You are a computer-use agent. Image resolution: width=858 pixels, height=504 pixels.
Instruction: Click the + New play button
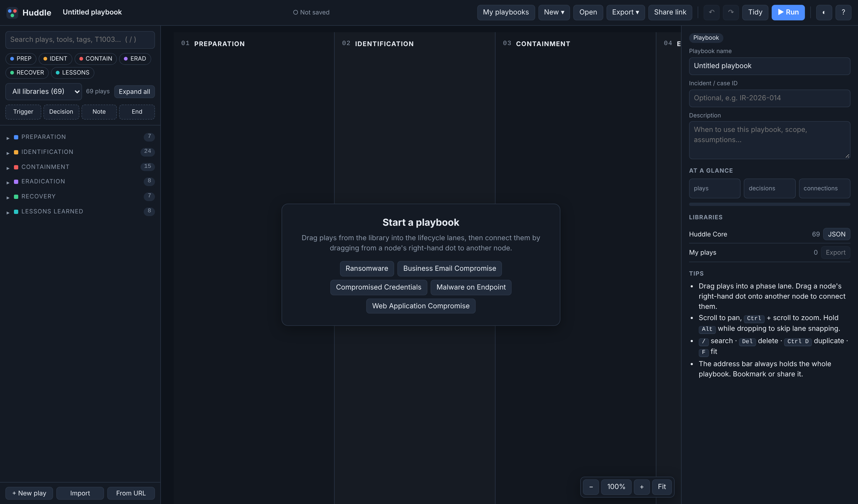click(x=29, y=493)
